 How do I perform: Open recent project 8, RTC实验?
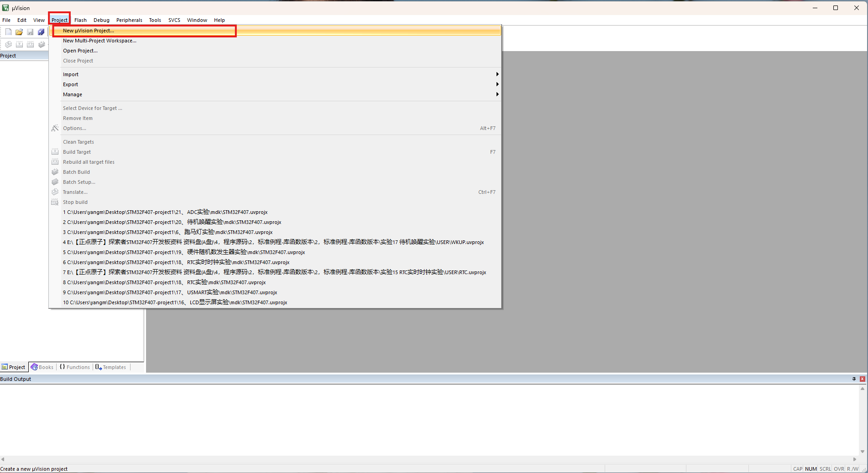[x=275, y=282]
